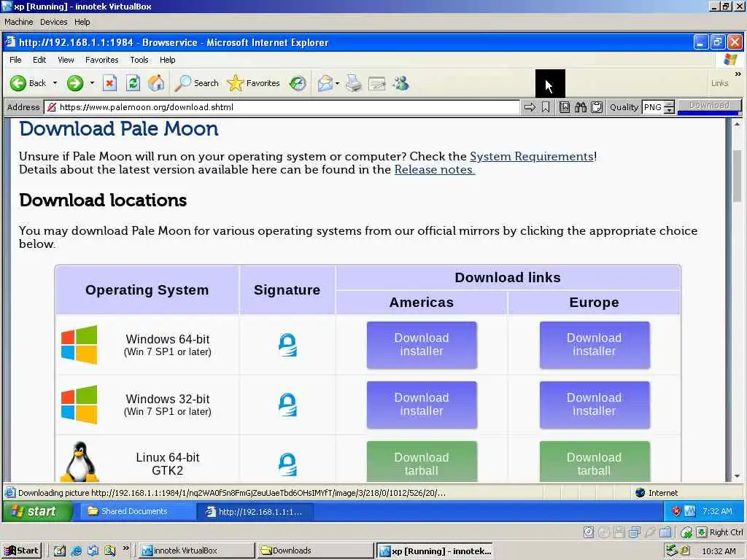Image resolution: width=747 pixels, height=560 pixels.
Task: Open the IE File menu
Action: pyautogui.click(x=16, y=60)
